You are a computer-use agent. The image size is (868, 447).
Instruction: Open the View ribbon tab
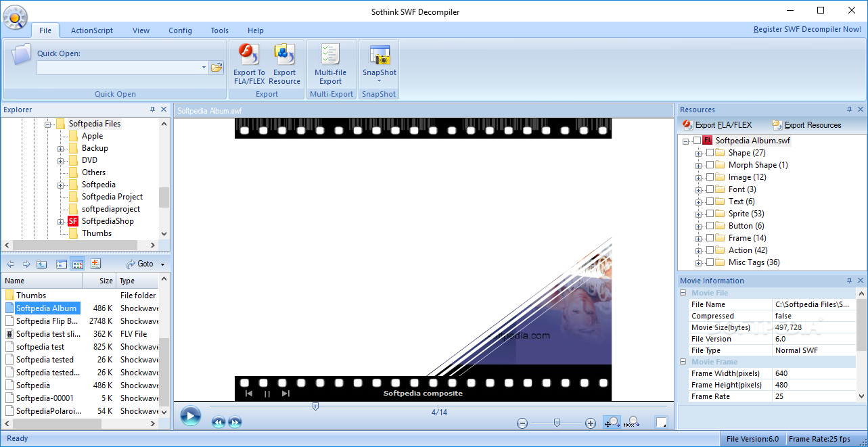141,30
